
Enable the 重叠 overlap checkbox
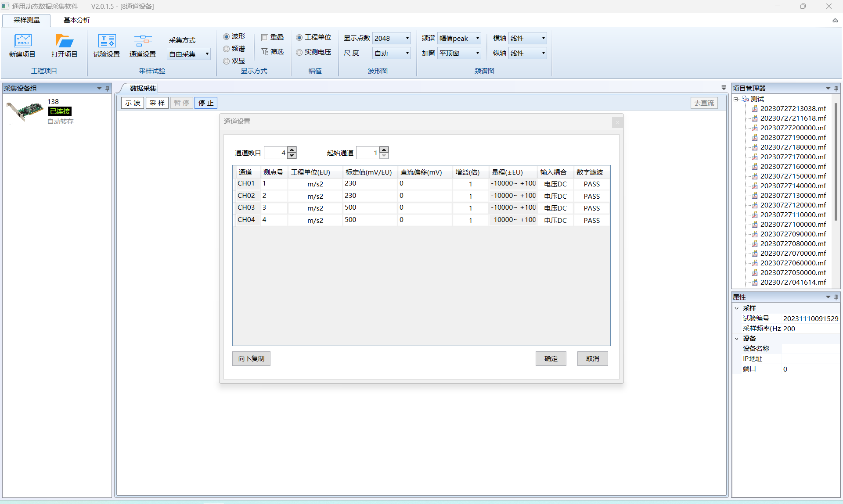coord(265,38)
